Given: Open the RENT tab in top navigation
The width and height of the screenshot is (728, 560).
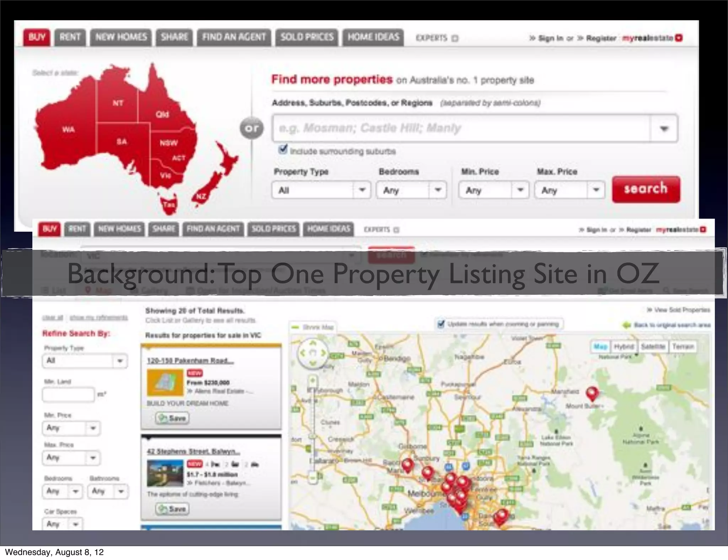Looking at the screenshot, I should tap(70, 37).
